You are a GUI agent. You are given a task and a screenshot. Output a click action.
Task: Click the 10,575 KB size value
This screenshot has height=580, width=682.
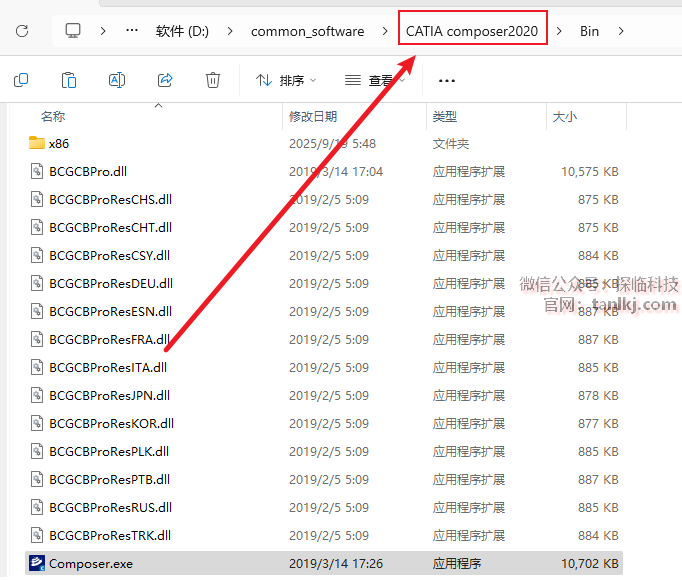coord(589,171)
